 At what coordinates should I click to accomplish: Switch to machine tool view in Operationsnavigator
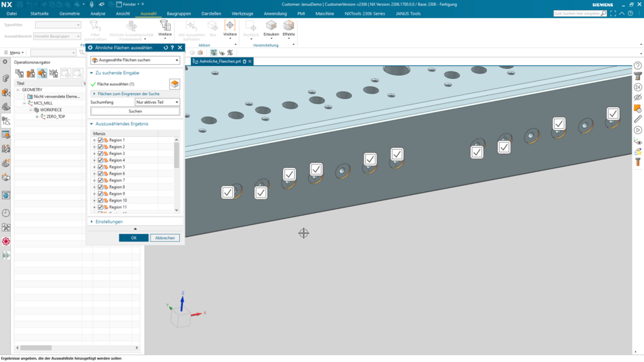(x=31, y=73)
